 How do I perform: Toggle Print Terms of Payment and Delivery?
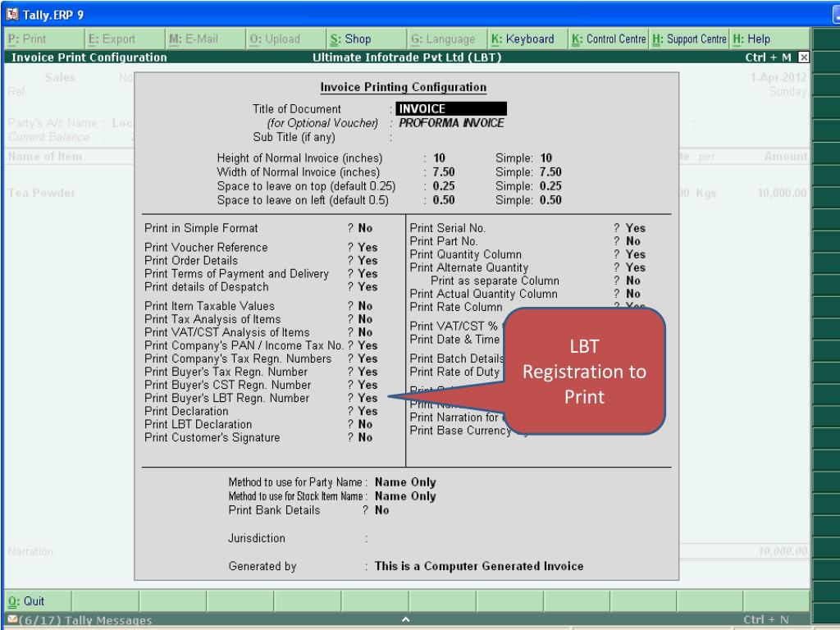(x=367, y=274)
